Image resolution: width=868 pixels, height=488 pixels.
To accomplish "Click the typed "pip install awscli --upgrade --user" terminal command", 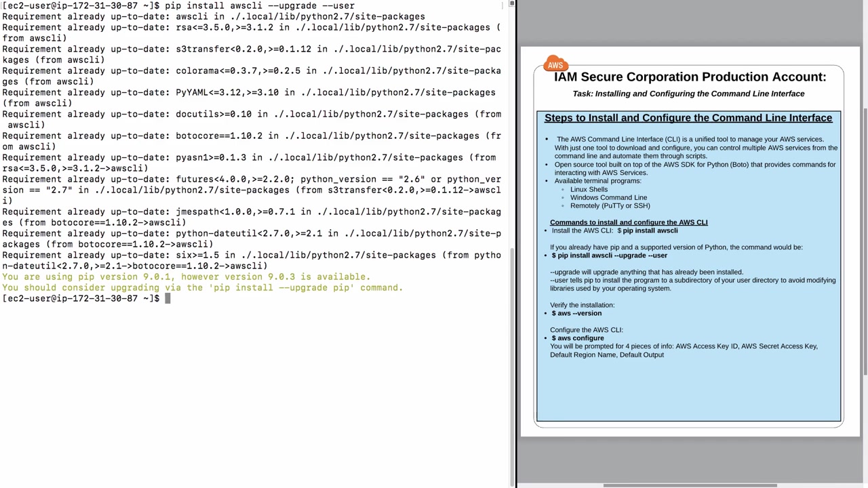I will pos(260,5).
